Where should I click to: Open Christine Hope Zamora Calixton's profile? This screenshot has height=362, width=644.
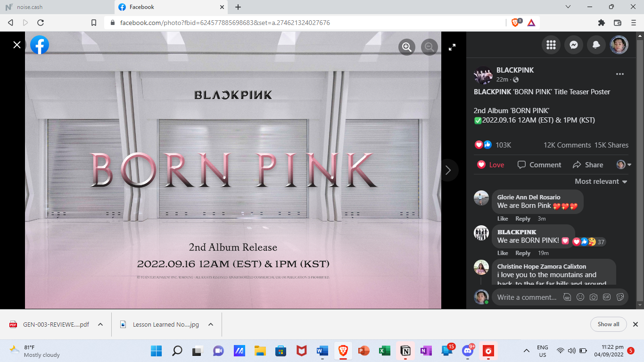pyautogui.click(x=542, y=266)
